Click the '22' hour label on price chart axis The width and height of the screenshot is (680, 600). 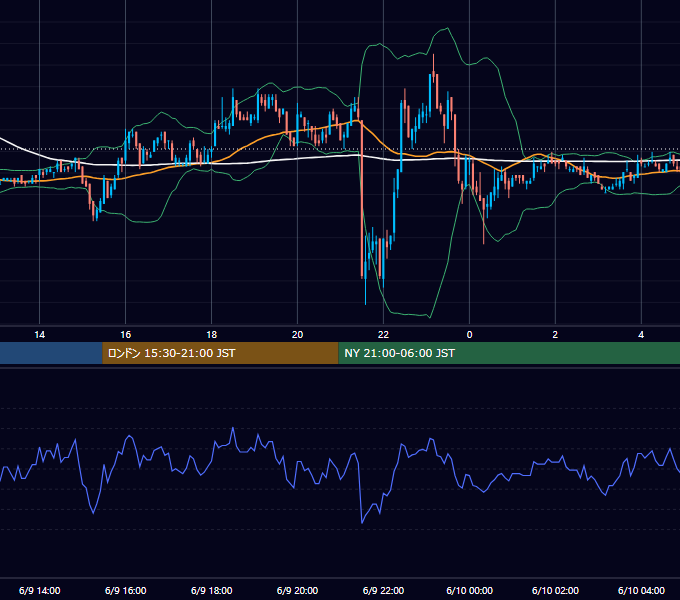pos(383,335)
